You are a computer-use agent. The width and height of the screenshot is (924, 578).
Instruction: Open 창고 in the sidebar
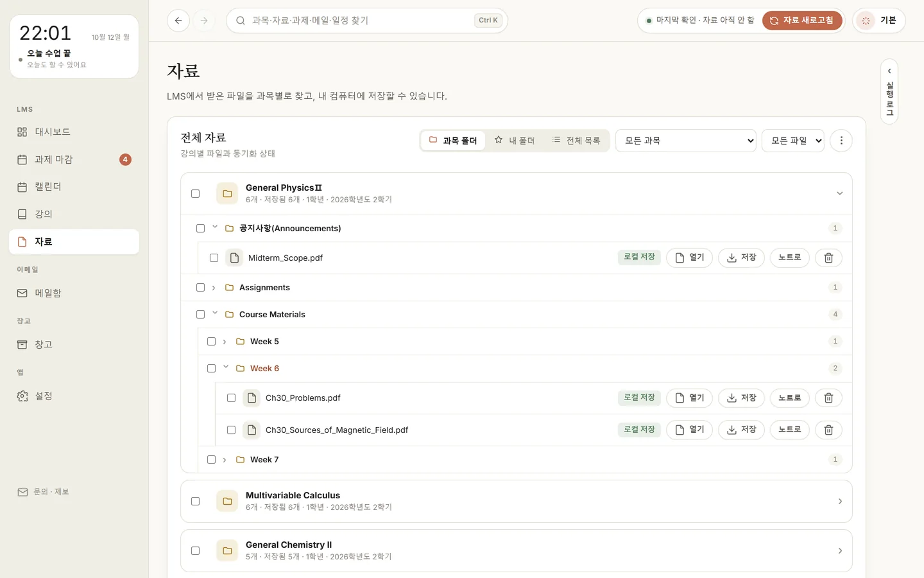74,344
